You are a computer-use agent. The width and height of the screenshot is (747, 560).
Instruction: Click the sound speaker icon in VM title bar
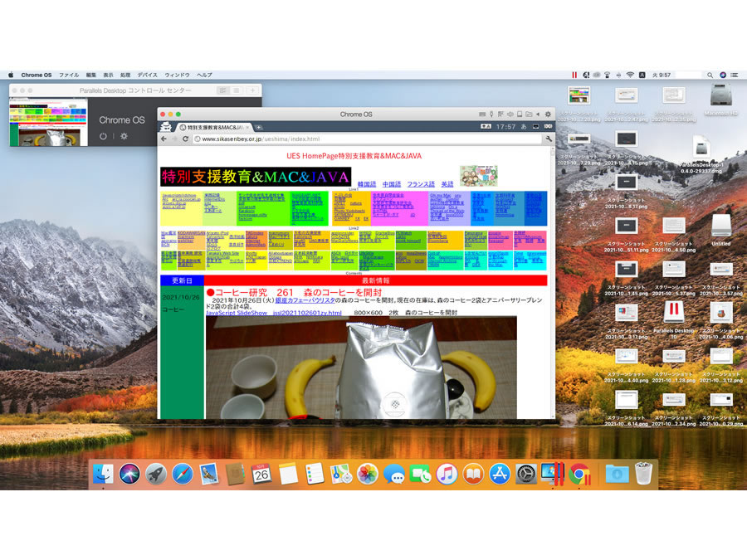(510, 114)
